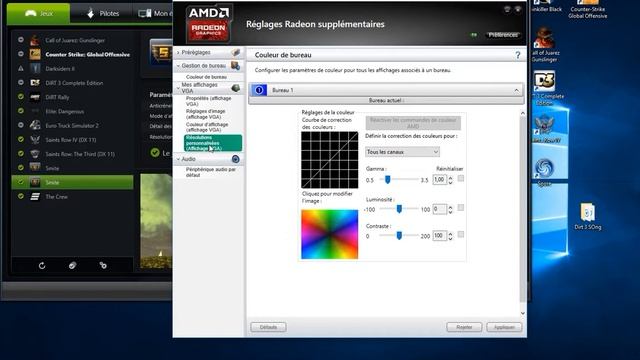This screenshot has width=640, height=360.
Task: Open Propriétés (affichage VGA) item
Action: click(209, 101)
